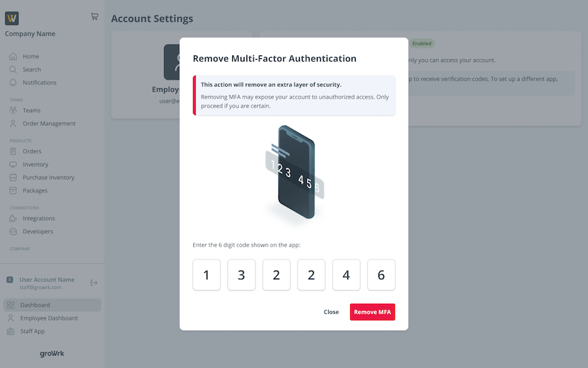Open Order Management from sidebar

click(49, 124)
